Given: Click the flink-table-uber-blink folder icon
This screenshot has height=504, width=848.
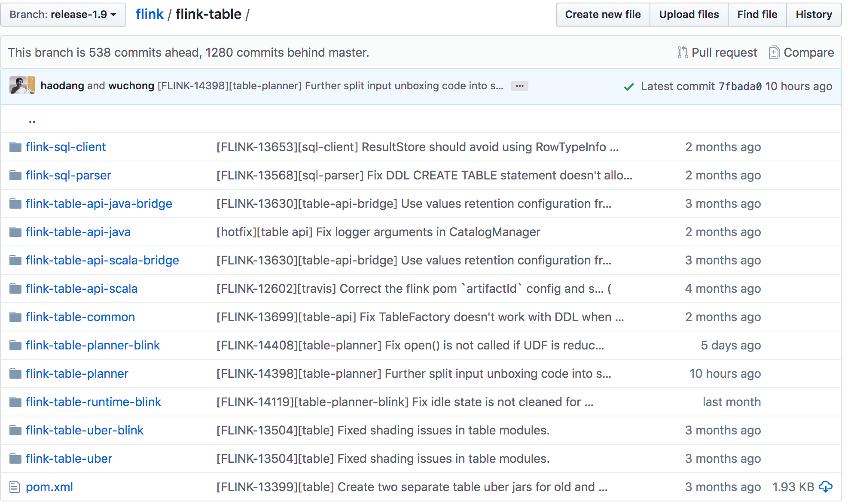Looking at the screenshot, I should coord(15,430).
